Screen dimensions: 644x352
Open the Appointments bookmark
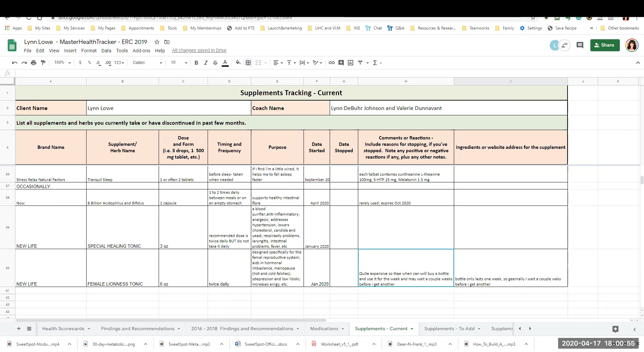click(x=138, y=28)
